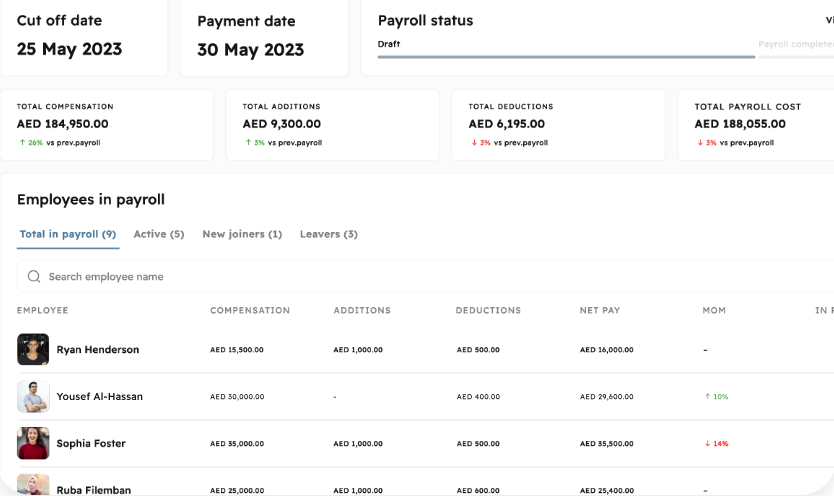Click the ADDITIONS column header
Image resolution: width=834 pixels, height=496 pixels.
362,310
